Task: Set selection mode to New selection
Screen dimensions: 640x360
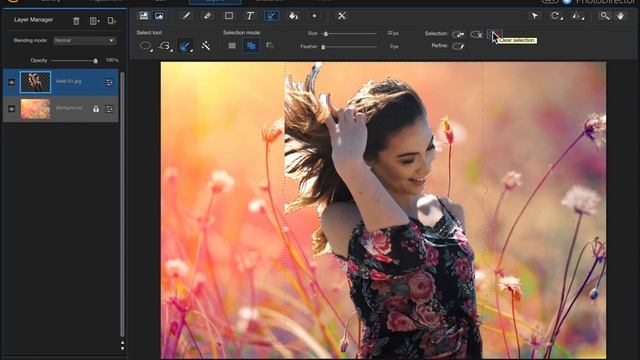Action: (232, 46)
